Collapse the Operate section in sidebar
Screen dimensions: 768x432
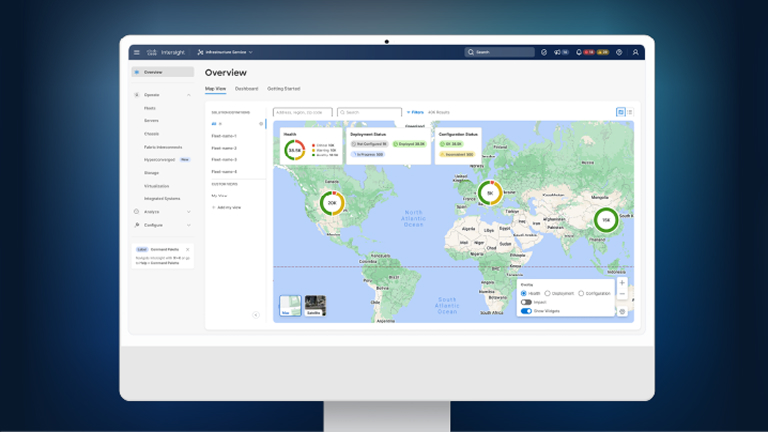[188, 95]
